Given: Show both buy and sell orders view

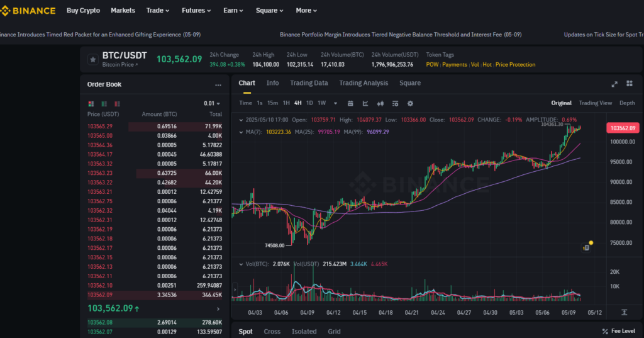Looking at the screenshot, I should tap(91, 104).
